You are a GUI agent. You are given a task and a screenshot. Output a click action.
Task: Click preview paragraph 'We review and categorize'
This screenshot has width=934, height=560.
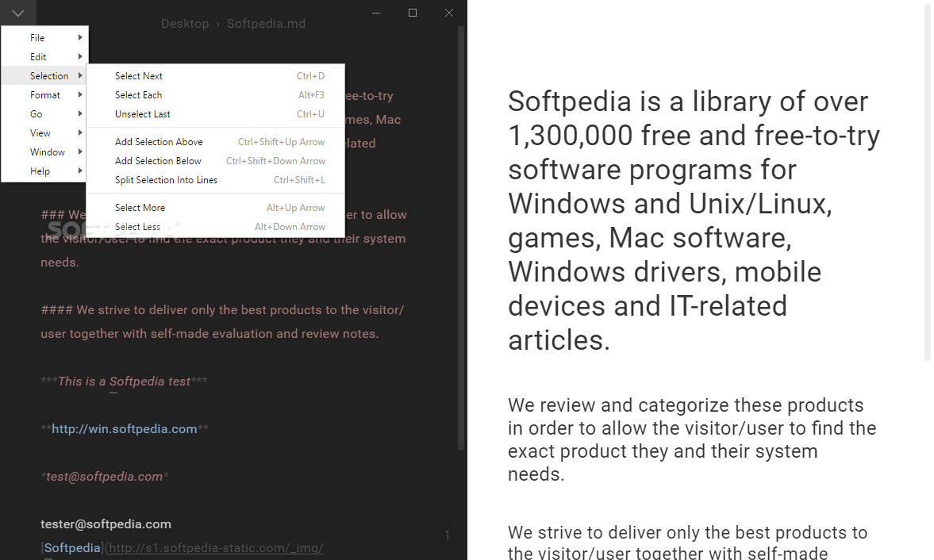(x=691, y=439)
